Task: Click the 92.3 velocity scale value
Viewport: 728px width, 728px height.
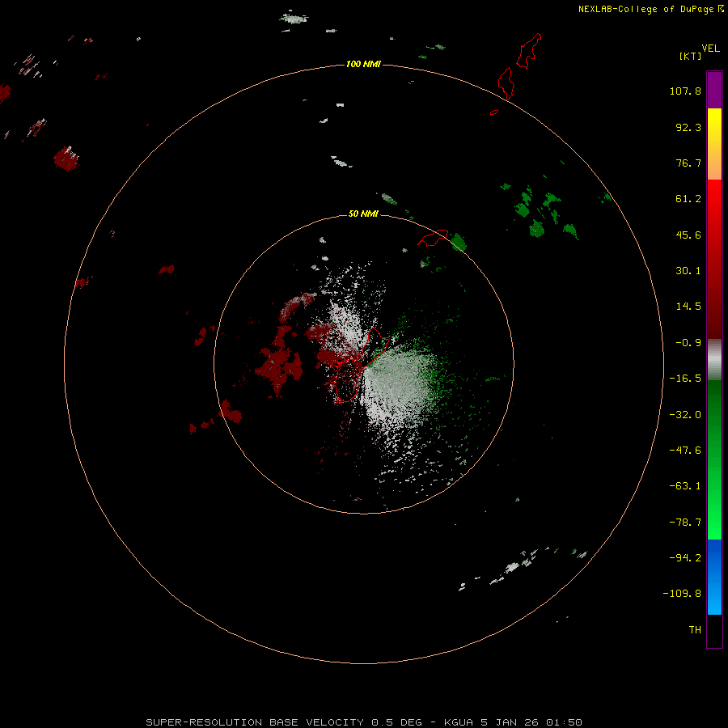Action: click(x=688, y=127)
